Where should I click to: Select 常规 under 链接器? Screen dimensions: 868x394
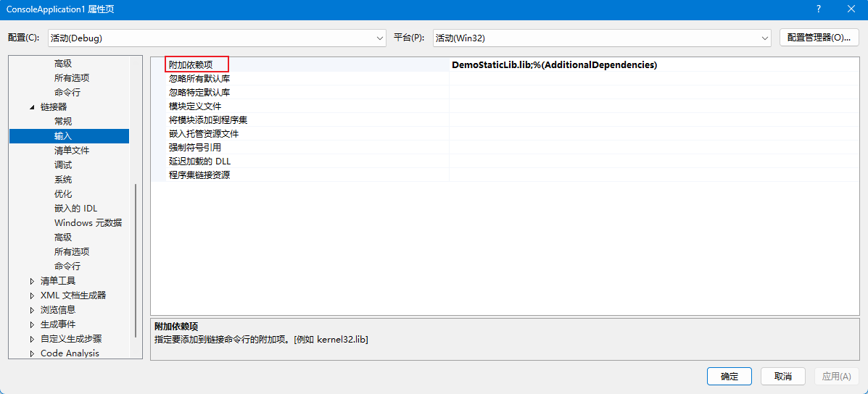point(63,122)
